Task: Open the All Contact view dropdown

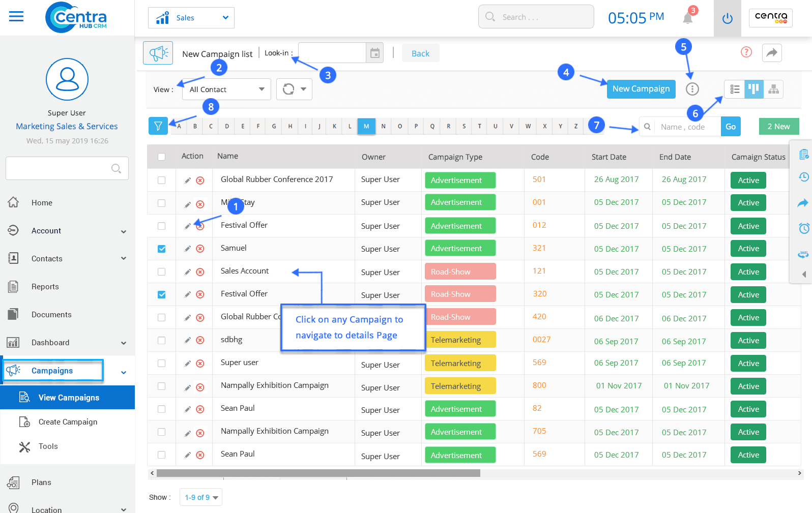Action: [x=227, y=89]
